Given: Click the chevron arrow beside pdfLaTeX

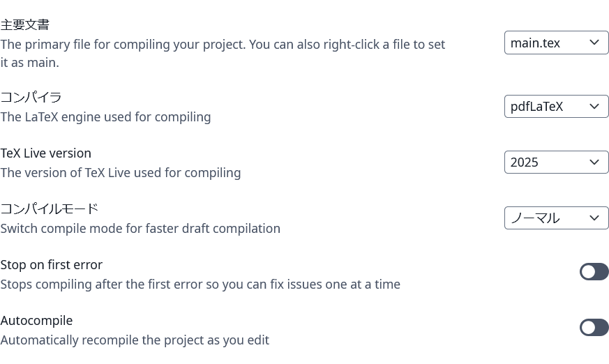Looking at the screenshot, I should pos(594,107).
